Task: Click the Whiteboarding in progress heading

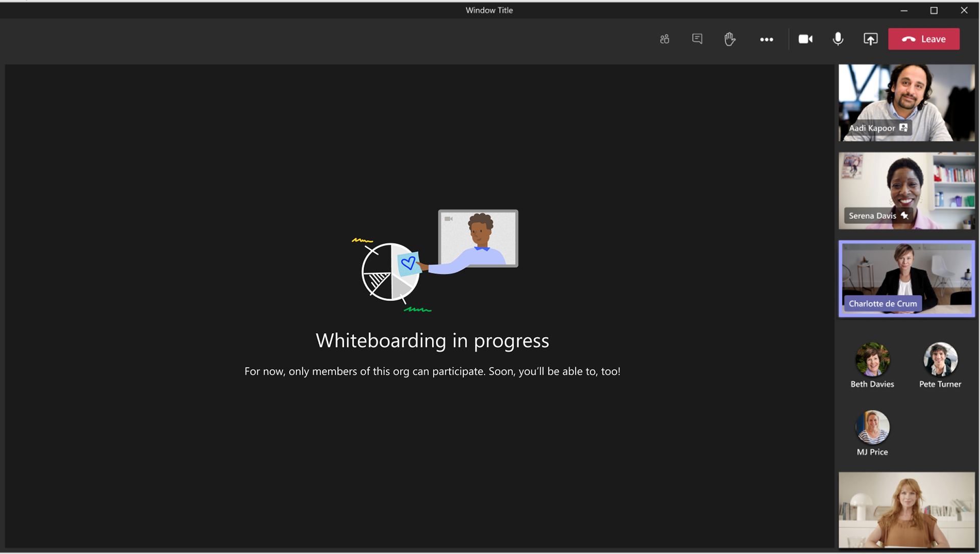Action: tap(432, 341)
